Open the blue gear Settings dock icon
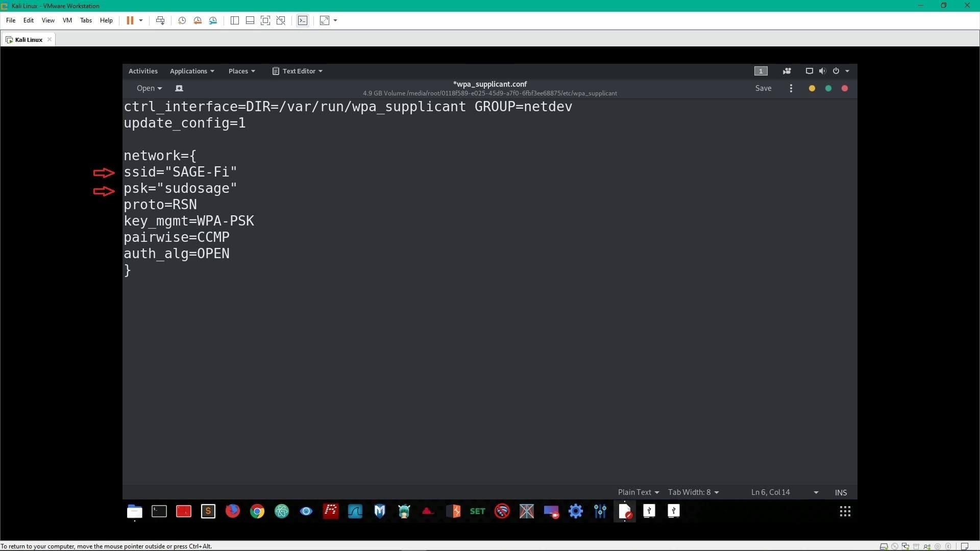Image resolution: width=980 pixels, height=551 pixels. click(576, 511)
